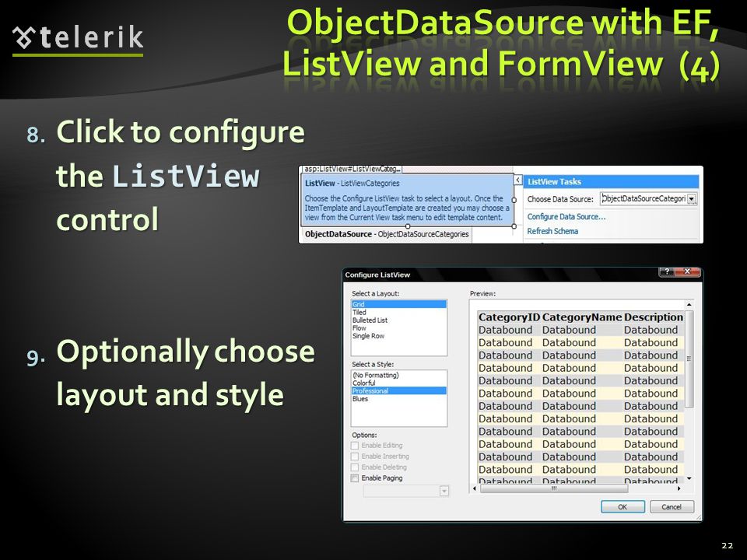Click the preview scroll up arrow
The height and width of the screenshot is (560, 747).
689,304
